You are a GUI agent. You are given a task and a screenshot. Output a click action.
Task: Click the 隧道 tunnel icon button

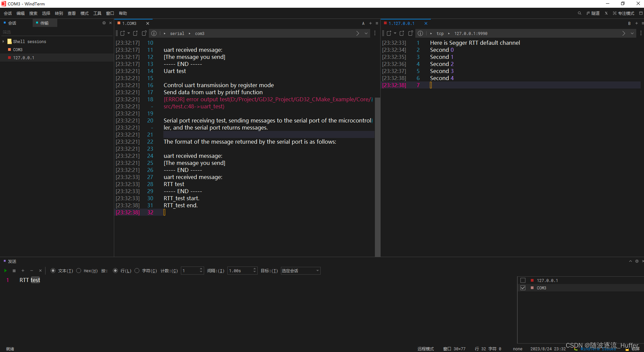click(593, 13)
